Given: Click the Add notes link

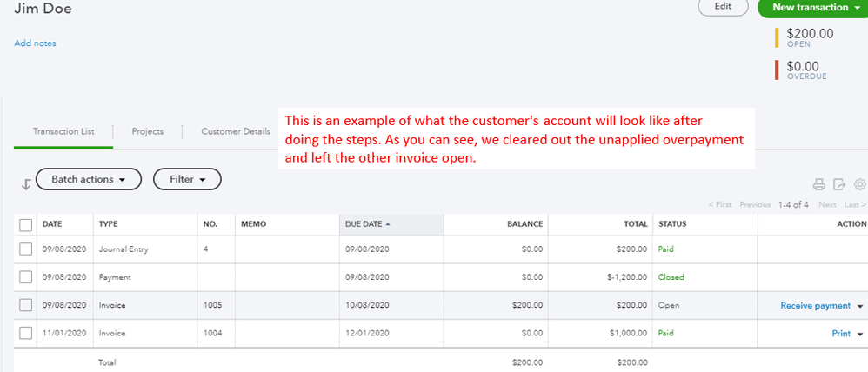Looking at the screenshot, I should (36, 43).
